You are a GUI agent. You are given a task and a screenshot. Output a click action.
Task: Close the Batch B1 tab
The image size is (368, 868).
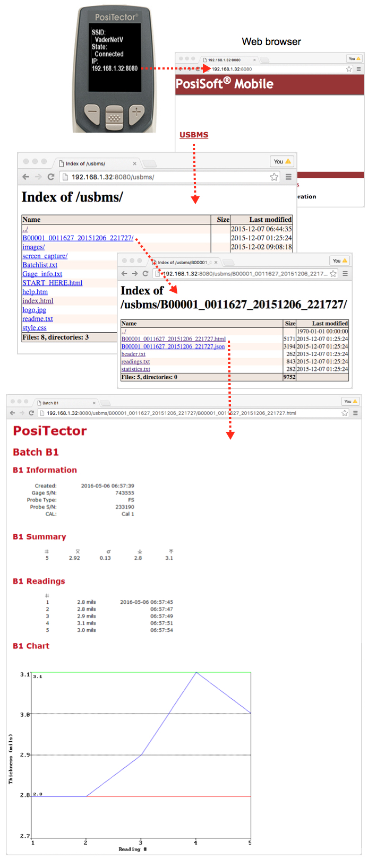[94, 403]
